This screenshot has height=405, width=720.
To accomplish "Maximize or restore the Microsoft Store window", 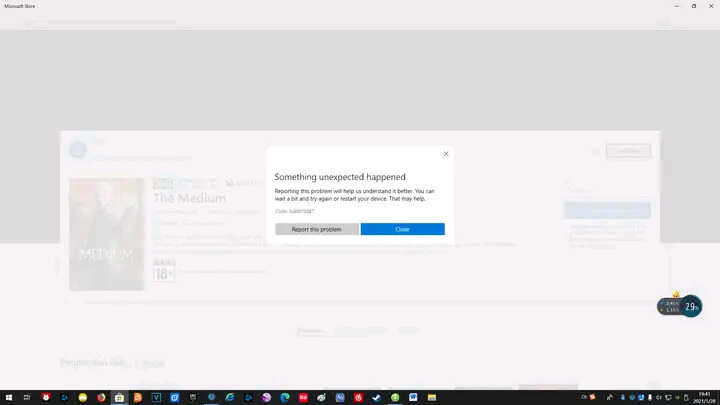I will pos(694,6).
